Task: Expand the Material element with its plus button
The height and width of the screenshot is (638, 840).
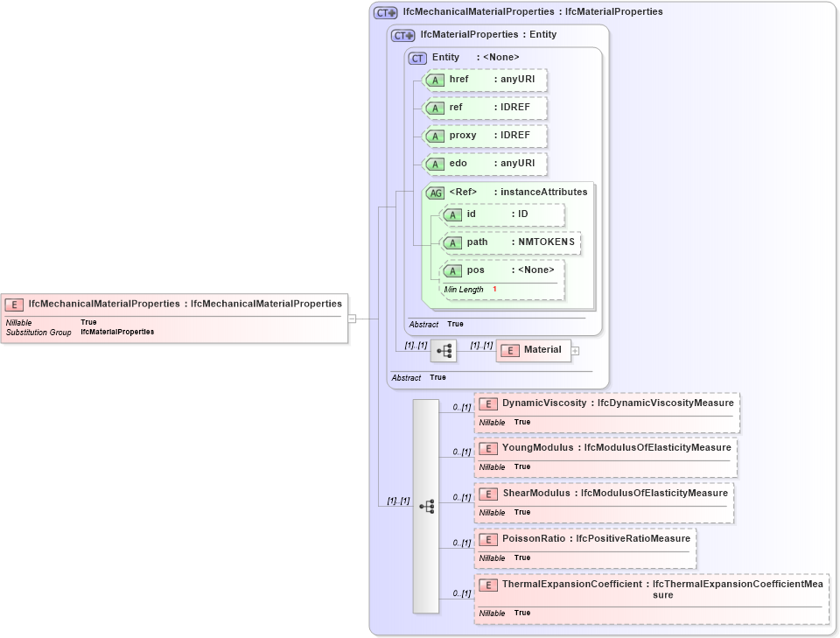Action: point(575,350)
